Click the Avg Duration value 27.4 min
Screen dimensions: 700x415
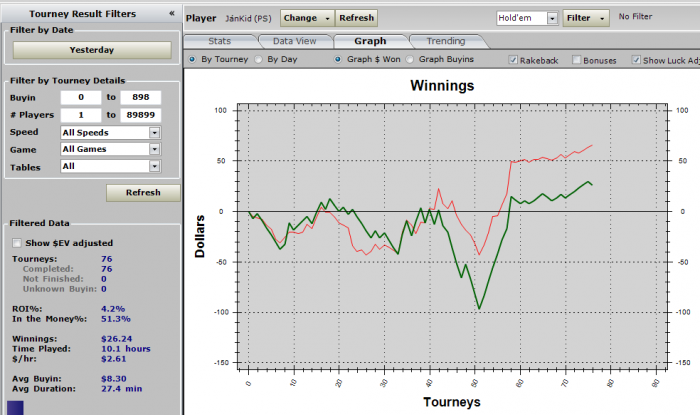[x=121, y=389]
